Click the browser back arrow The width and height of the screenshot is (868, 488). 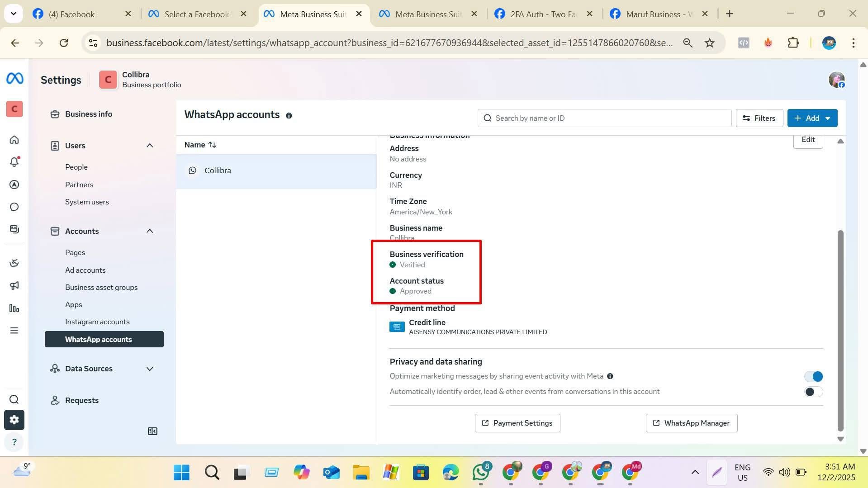point(15,43)
